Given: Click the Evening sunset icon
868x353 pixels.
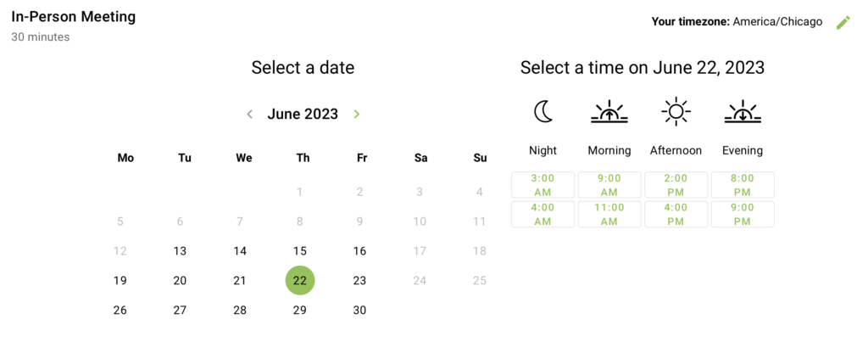Looking at the screenshot, I should tap(743, 111).
